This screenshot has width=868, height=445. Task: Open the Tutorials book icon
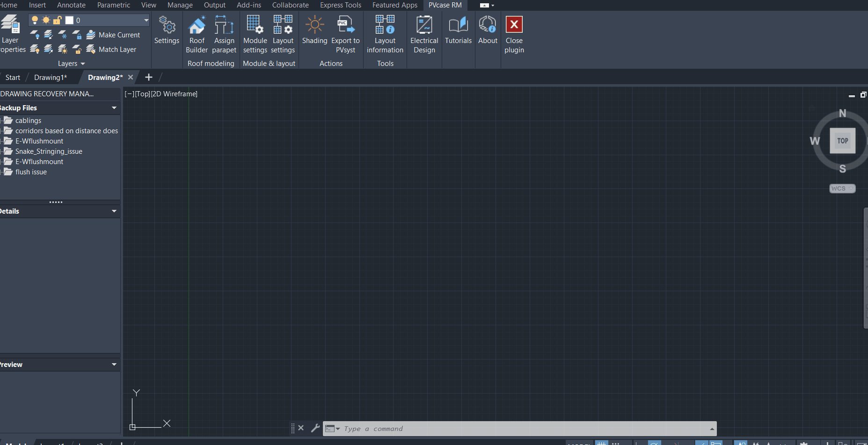click(458, 30)
